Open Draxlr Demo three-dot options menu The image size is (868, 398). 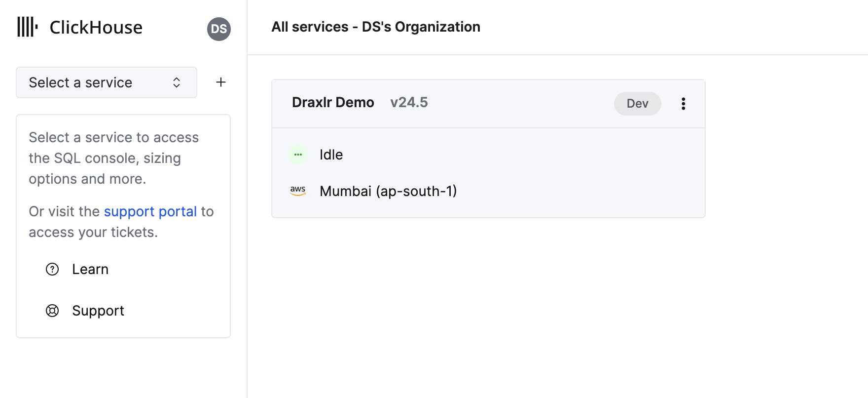683,104
